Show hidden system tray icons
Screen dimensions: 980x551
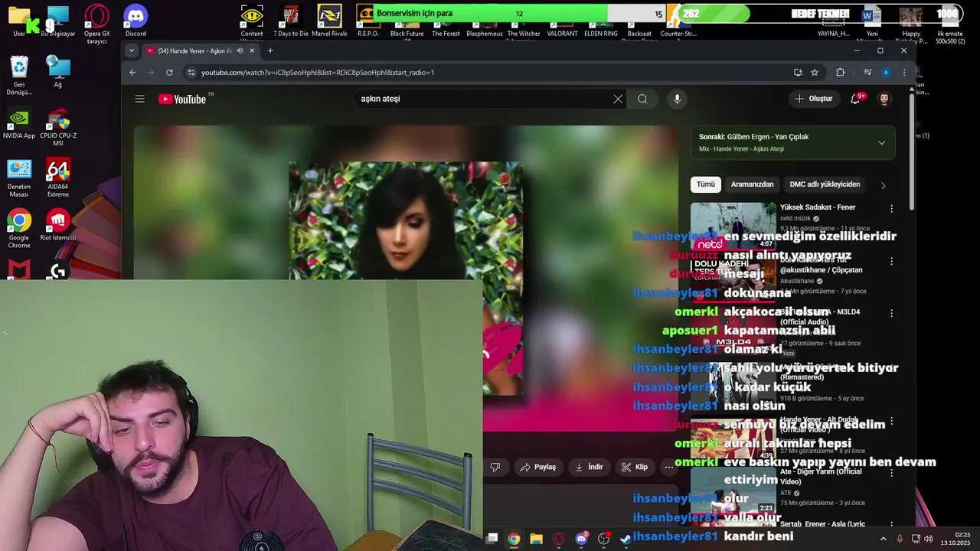pyautogui.click(x=883, y=539)
